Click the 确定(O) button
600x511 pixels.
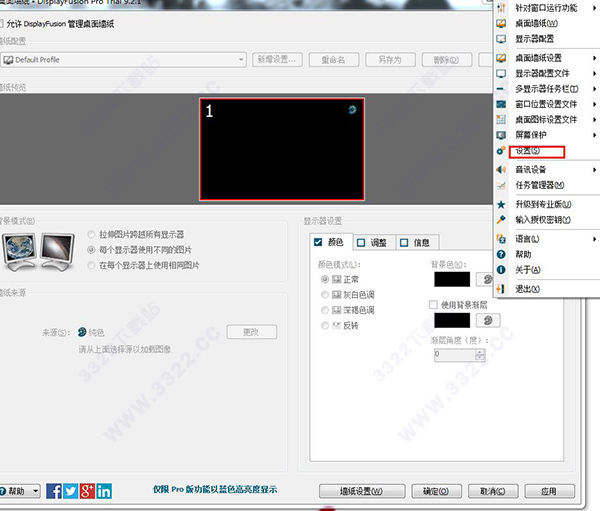click(x=436, y=491)
